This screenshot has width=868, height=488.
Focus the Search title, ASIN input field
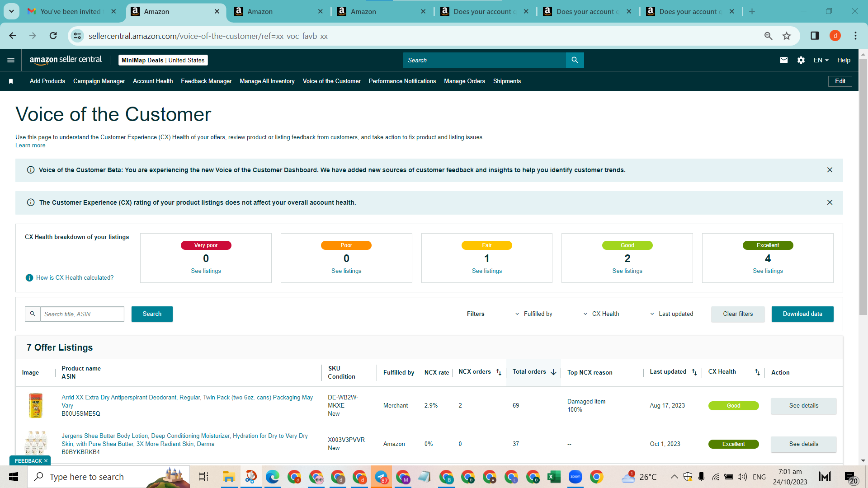[x=82, y=314]
